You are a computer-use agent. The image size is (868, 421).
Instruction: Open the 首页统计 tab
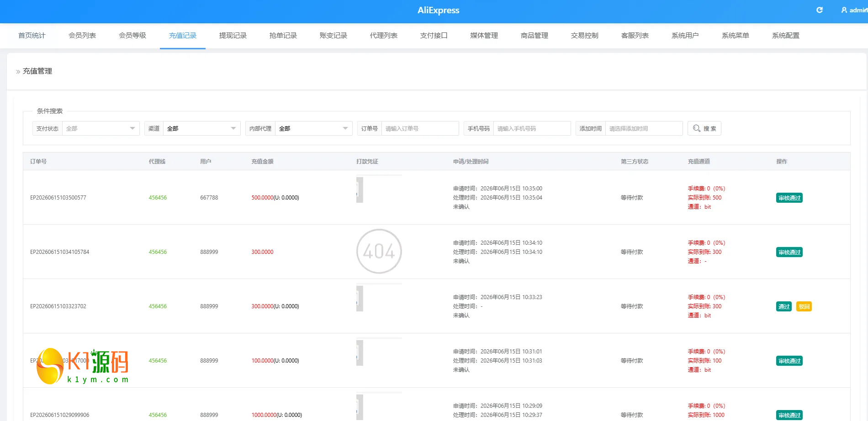(x=32, y=36)
